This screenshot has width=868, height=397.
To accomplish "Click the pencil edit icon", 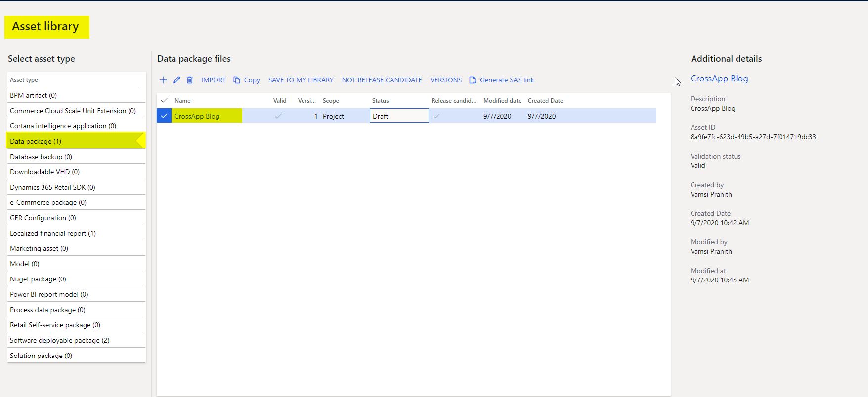I will click(176, 80).
